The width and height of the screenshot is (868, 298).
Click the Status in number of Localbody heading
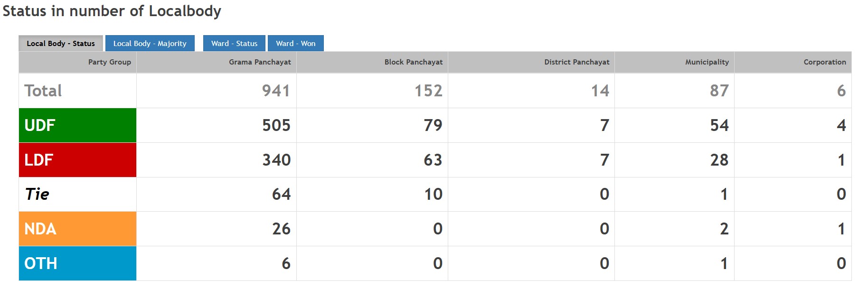pyautogui.click(x=112, y=11)
